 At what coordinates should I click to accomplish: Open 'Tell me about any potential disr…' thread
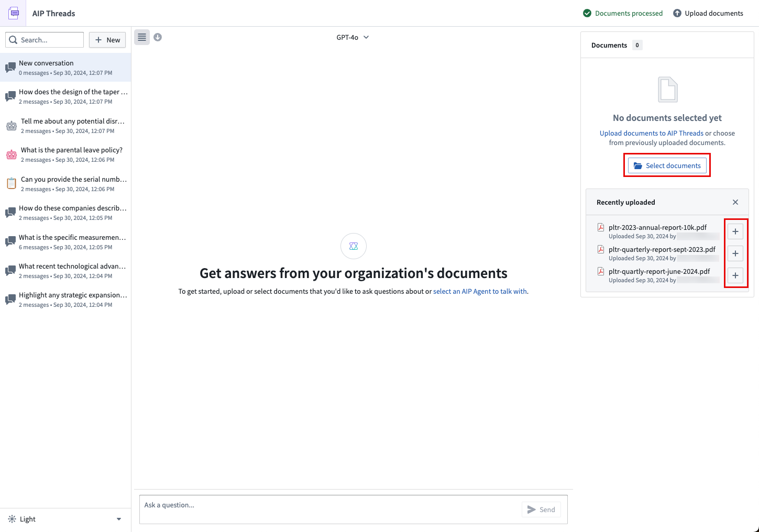pos(65,126)
